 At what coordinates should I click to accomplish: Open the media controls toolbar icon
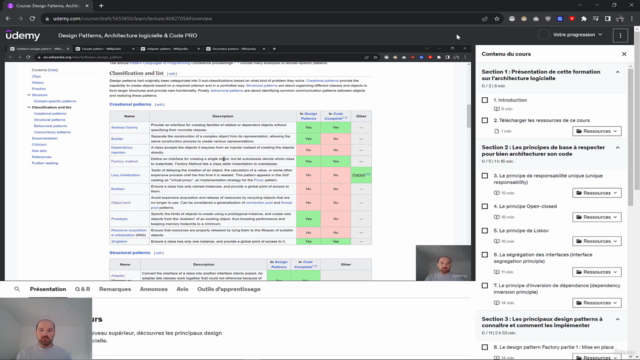596,19
